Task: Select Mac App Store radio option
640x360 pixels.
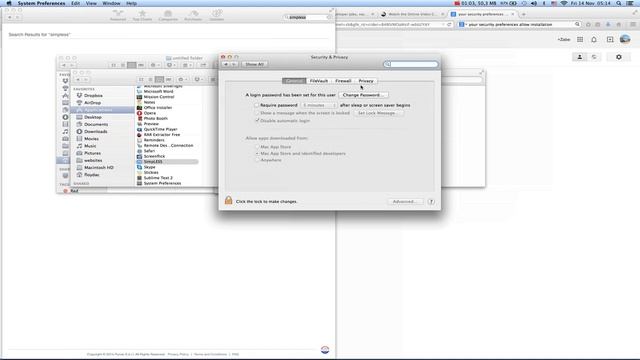Action: pyautogui.click(x=257, y=147)
